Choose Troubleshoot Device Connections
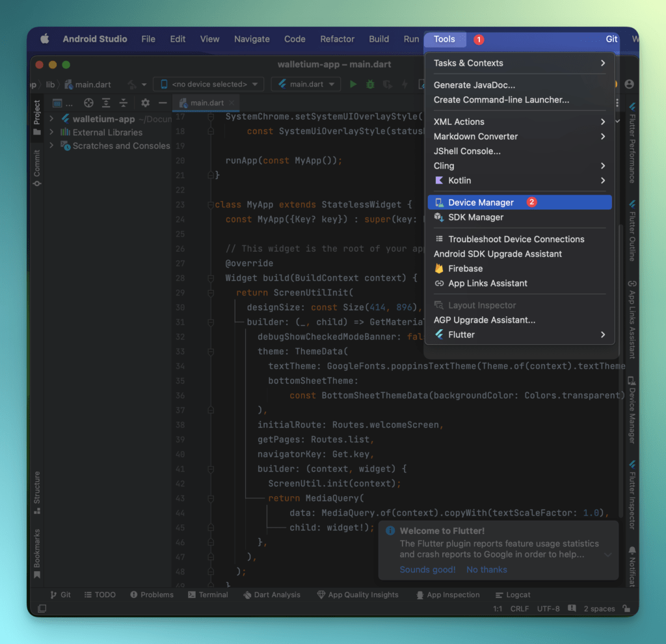This screenshot has width=666, height=644. (520, 239)
